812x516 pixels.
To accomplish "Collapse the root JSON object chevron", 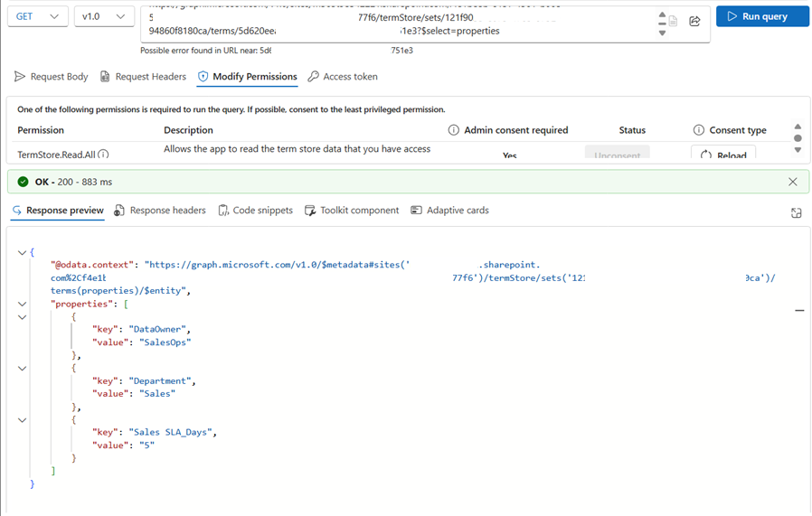I will [x=22, y=252].
